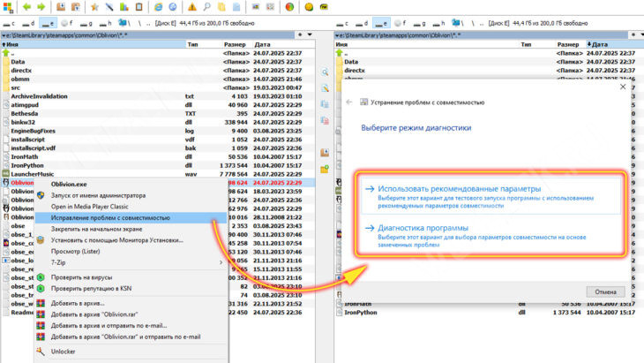Click the Windows logo toolbar icon
This screenshot has height=363, width=644.
coord(8,7)
